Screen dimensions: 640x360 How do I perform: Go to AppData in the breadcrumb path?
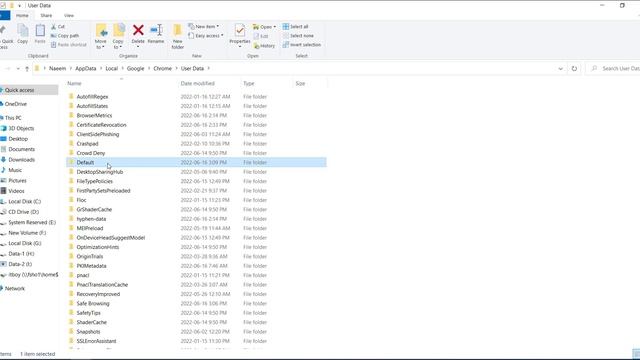point(86,69)
